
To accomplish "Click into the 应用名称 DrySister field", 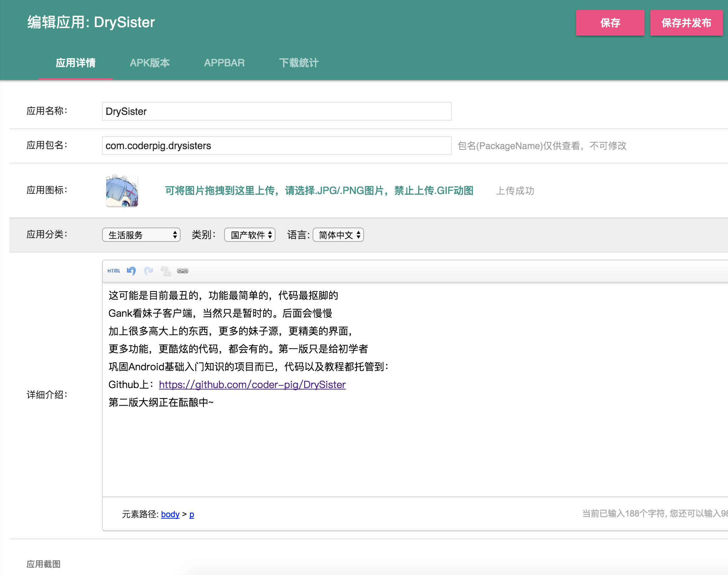I will [277, 111].
